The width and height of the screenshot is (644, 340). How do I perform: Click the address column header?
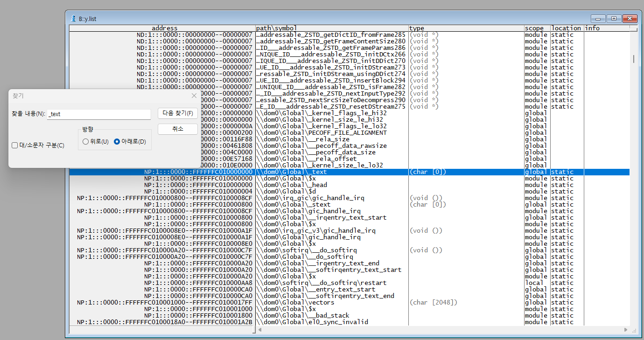coord(164,28)
